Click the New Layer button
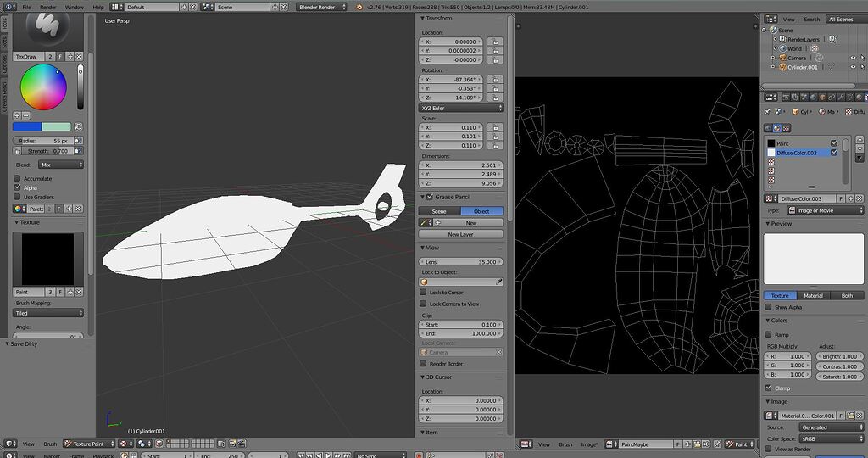Image resolution: width=868 pixels, height=458 pixels. tap(460, 234)
